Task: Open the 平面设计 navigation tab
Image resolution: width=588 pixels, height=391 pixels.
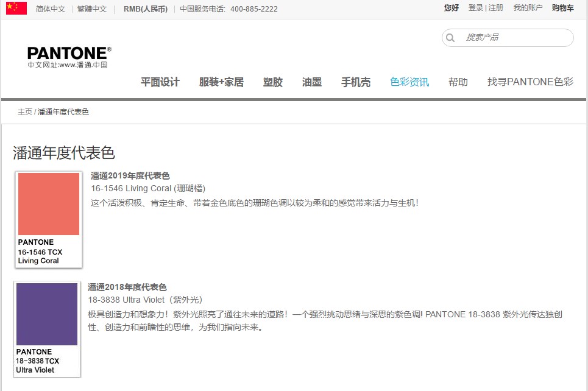Action: pos(161,82)
